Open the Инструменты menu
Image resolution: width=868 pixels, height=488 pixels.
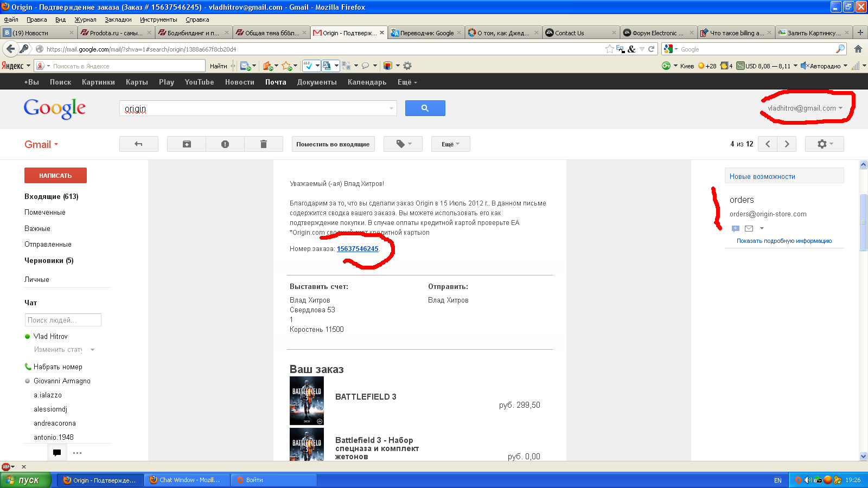coord(158,20)
